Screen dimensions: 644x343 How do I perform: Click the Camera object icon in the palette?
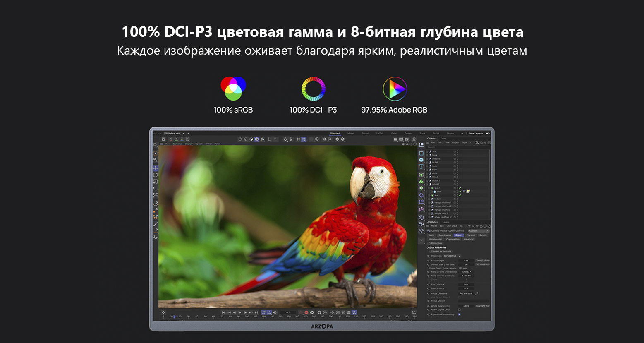click(421, 224)
